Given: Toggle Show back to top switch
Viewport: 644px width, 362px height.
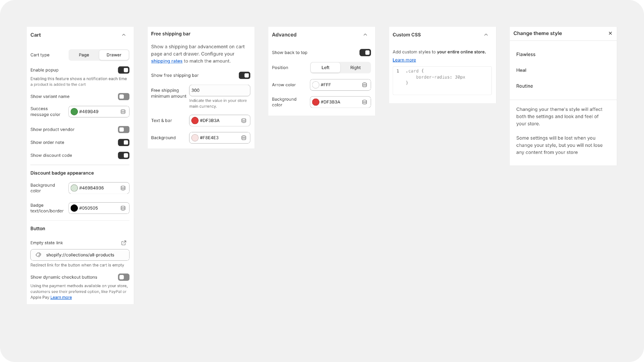Looking at the screenshot, I should [x=365, y=53].
